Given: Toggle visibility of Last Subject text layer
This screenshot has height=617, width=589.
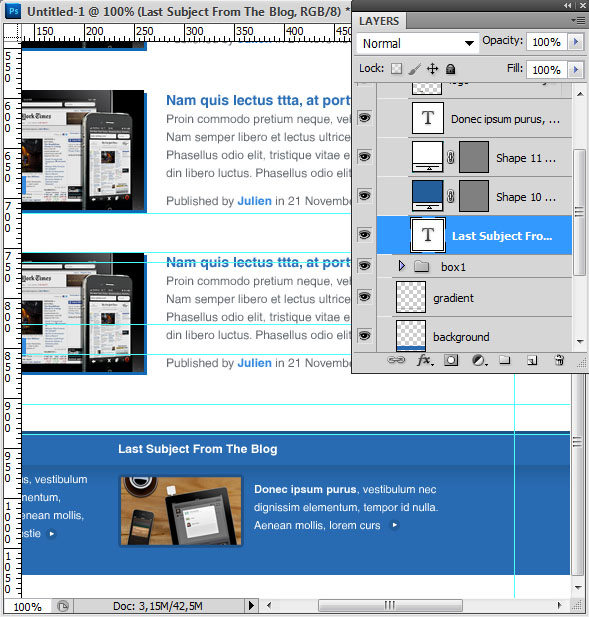Looking at the screenshot, I should [x=364, y=235].
